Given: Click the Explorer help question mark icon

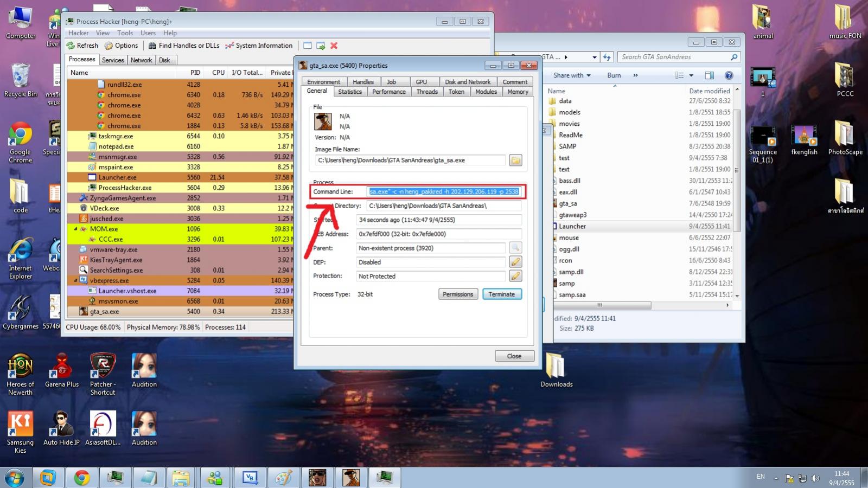Looking at the screenshot, I should point(729,75).
